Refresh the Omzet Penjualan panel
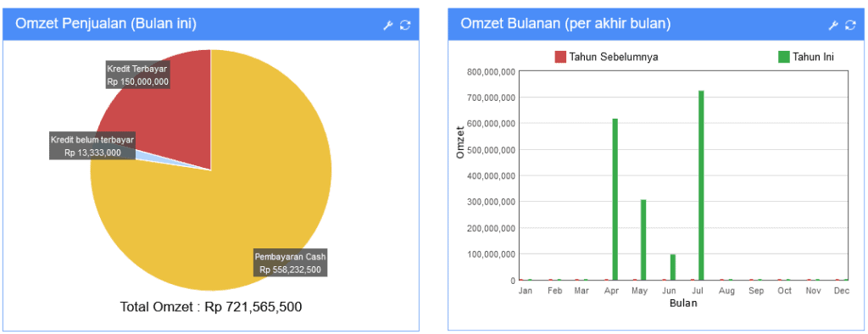Screen dimensions: 868x334 405,25
